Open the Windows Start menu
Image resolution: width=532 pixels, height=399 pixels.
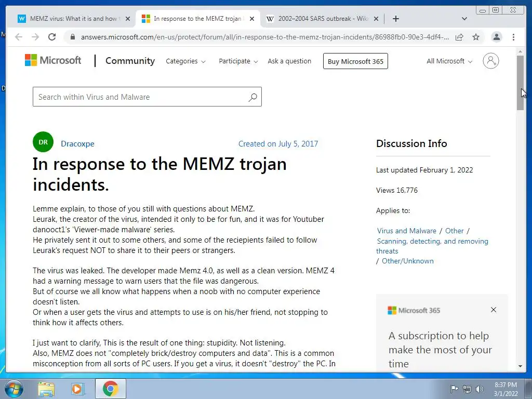pyautogui.click(x=14, y=389)
